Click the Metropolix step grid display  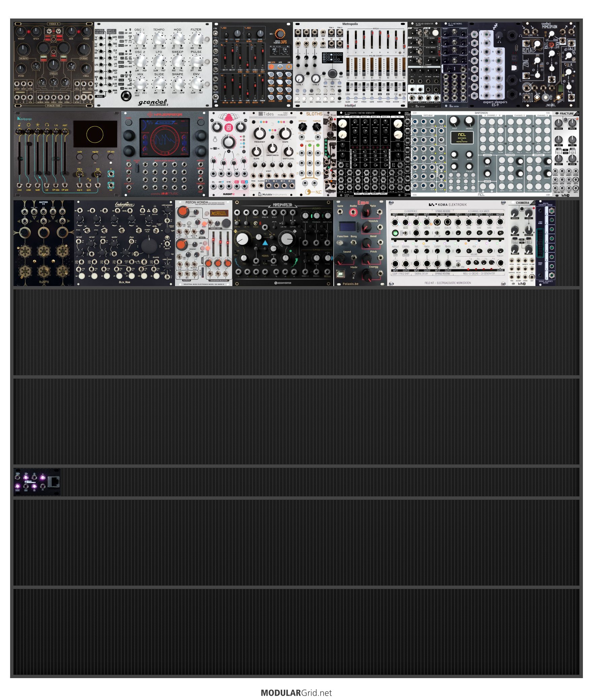(332, 58)
